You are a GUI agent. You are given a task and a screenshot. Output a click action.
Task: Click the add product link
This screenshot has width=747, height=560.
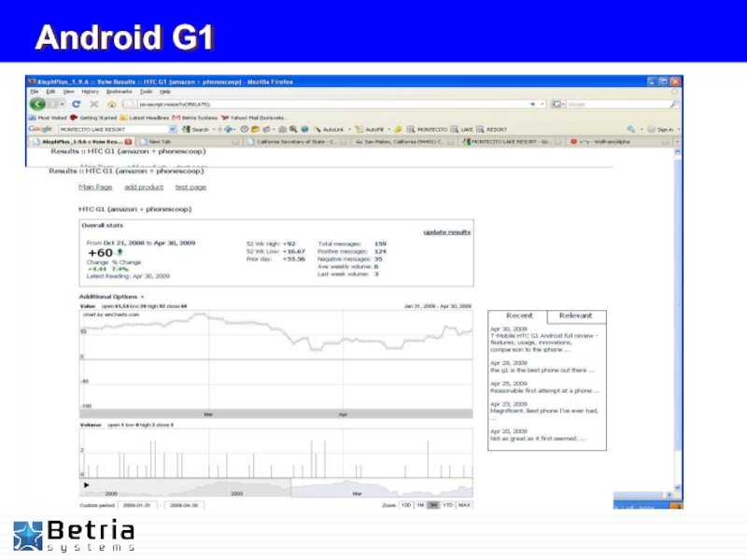click(x=144, y=188)
